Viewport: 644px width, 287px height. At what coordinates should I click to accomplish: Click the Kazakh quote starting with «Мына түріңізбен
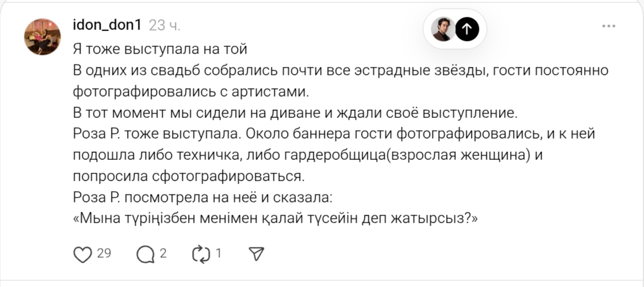pos(275,219)
